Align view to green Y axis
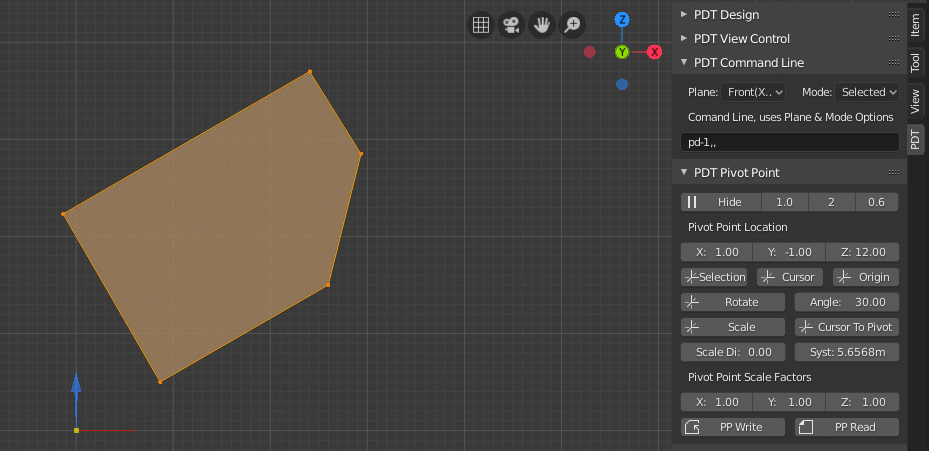Screen dimensions: 929x451 click(622, 51)
